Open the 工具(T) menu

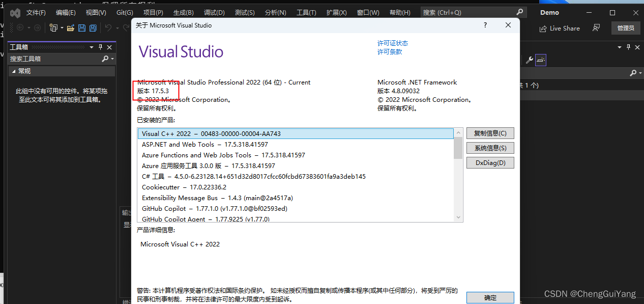click(x=306, y=13)
